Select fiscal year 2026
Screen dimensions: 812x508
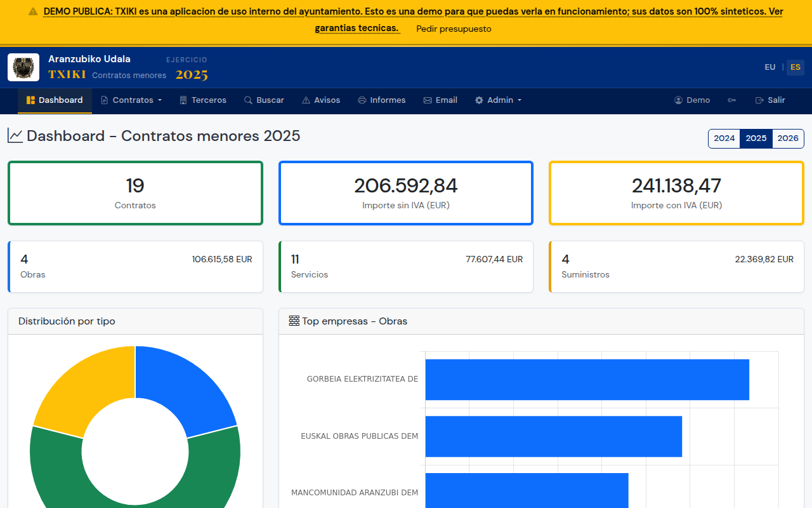click(788, 138)
